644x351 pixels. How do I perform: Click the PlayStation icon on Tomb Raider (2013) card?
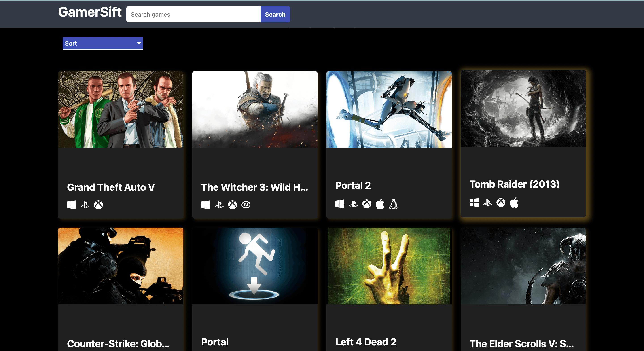488,203
